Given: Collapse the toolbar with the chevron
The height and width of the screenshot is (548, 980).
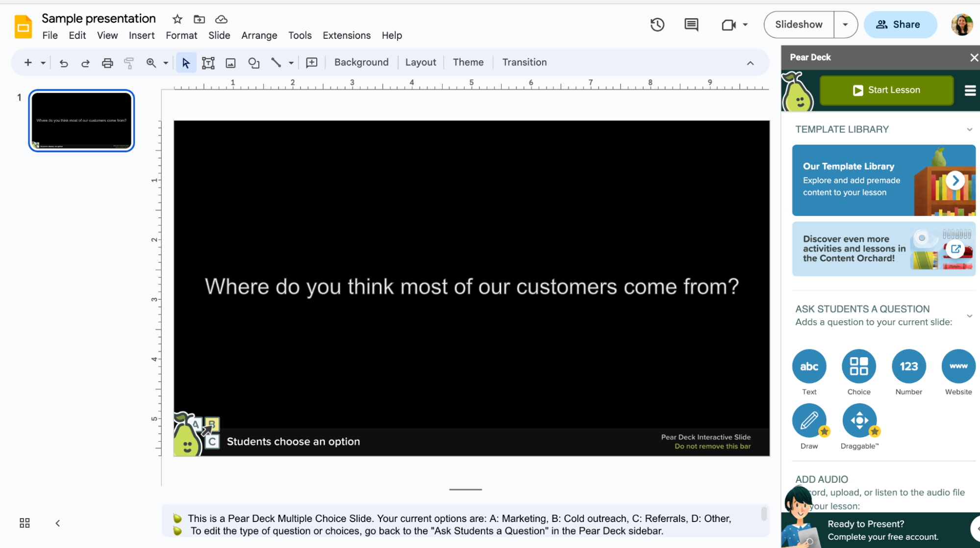Looking at the screenshot, I should coord(751,63).
